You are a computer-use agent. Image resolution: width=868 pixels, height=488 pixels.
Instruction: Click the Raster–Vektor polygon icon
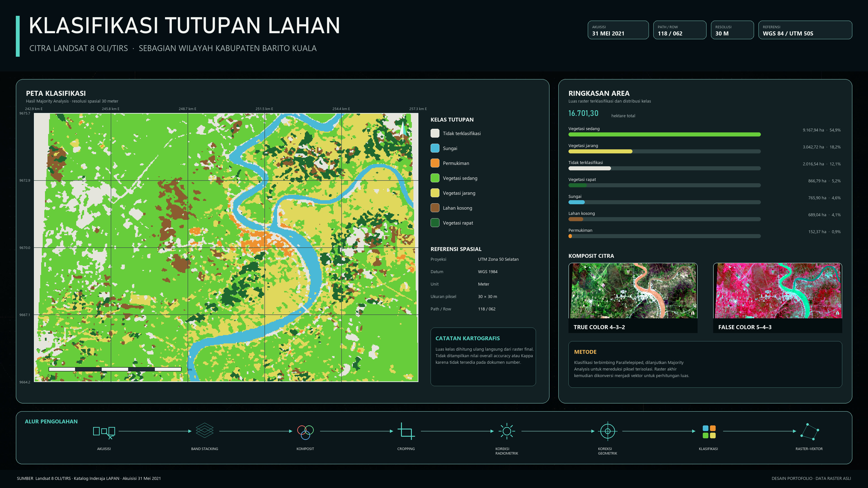809,432
